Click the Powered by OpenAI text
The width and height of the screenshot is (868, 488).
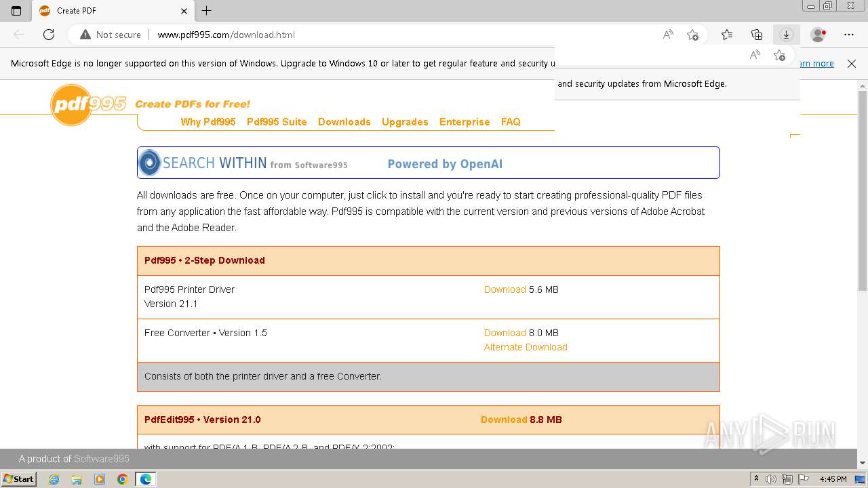pyautogui.click(x=445, y=164)
